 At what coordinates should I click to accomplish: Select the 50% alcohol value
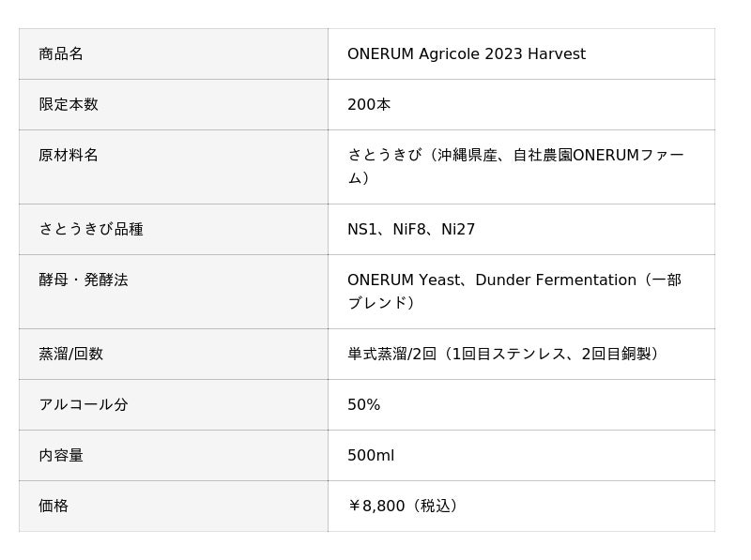[x=364, y=405]
